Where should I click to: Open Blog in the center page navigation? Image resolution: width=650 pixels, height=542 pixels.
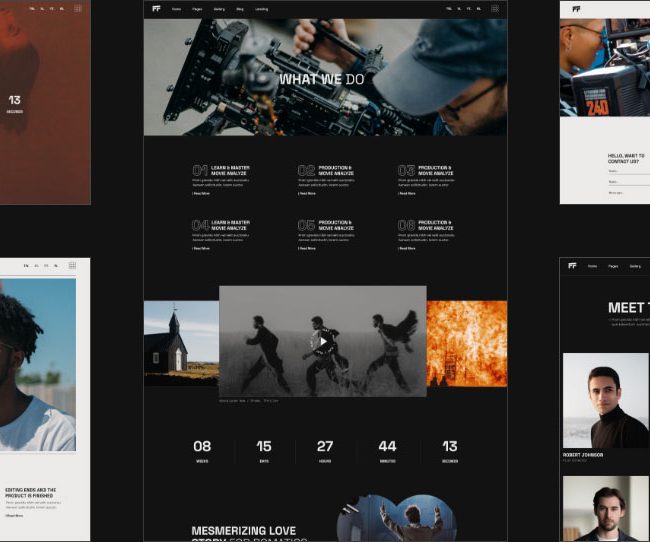[x=240, y=9]
